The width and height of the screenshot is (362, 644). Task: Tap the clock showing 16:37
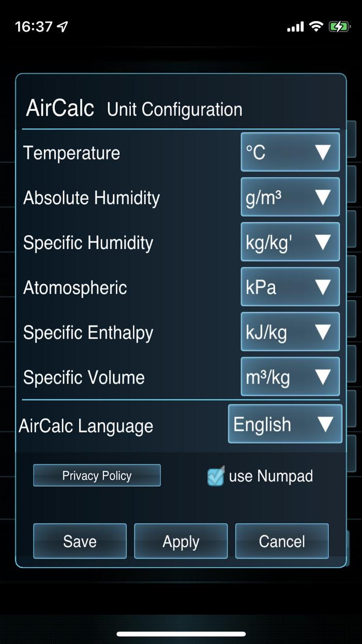tap(34, 26)
